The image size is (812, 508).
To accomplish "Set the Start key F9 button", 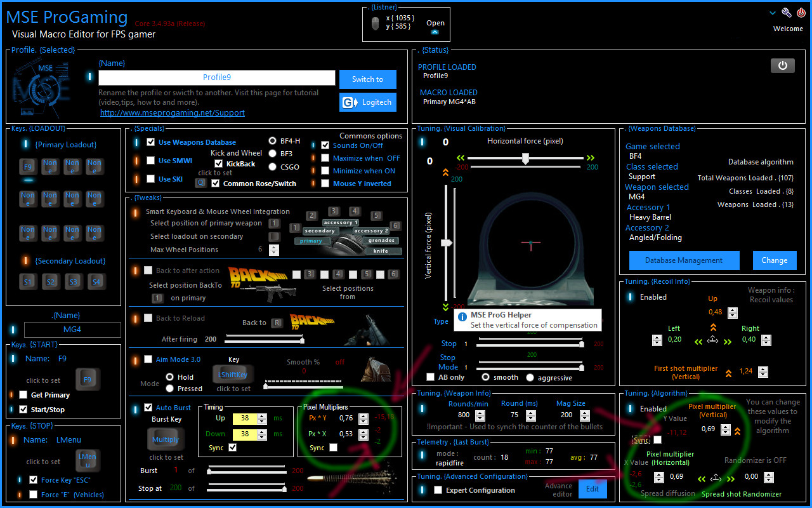I will pos(88,380).
